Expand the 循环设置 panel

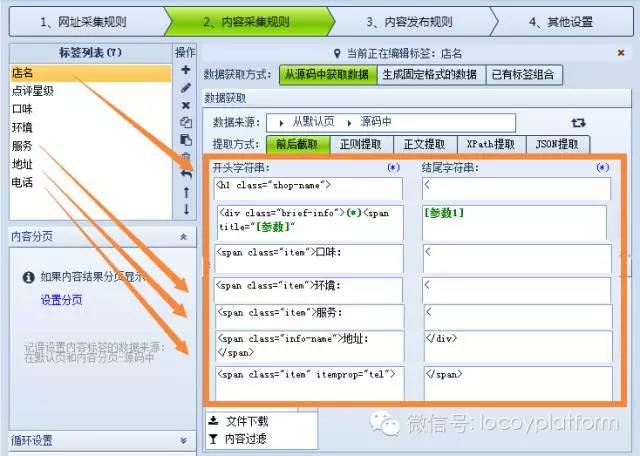[x=183, y=440]
